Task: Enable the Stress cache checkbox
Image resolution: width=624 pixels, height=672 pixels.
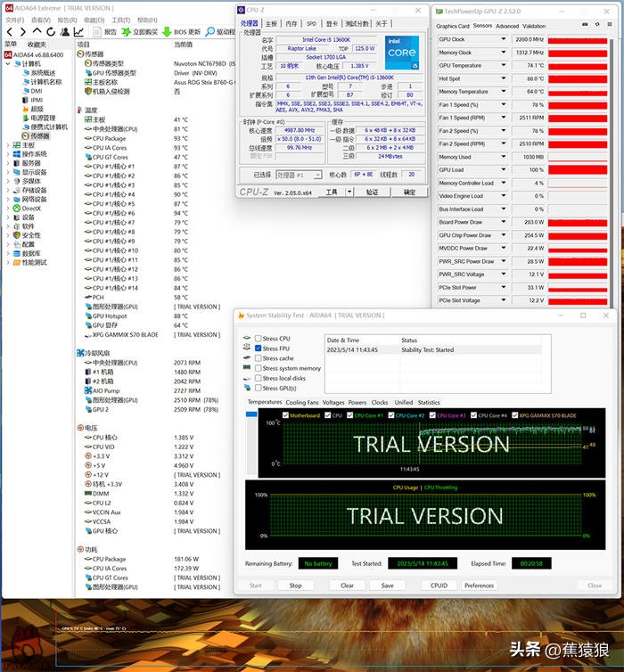Action: (258, 358)
